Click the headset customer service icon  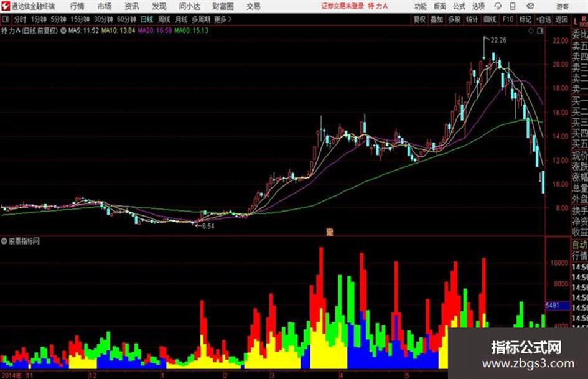coord(498,6)
